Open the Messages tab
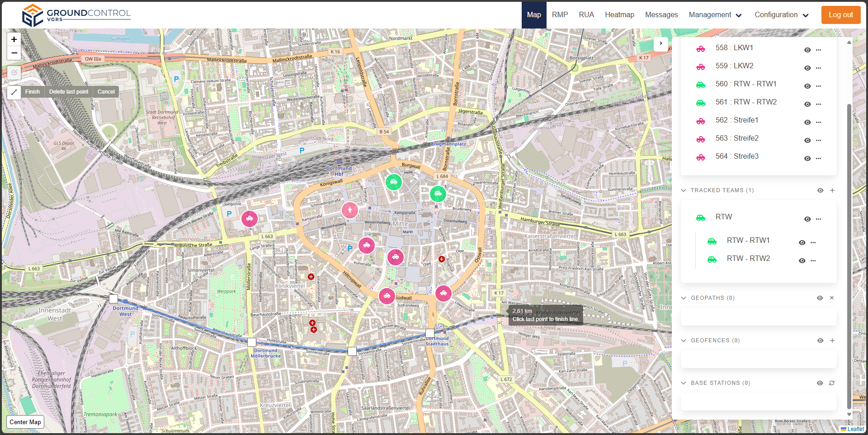This screenshot has height=435, width=868. [661, 15]
